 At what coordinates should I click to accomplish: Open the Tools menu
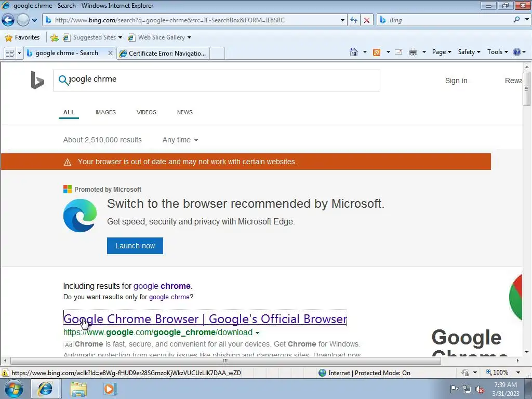[x=497, y=52]
